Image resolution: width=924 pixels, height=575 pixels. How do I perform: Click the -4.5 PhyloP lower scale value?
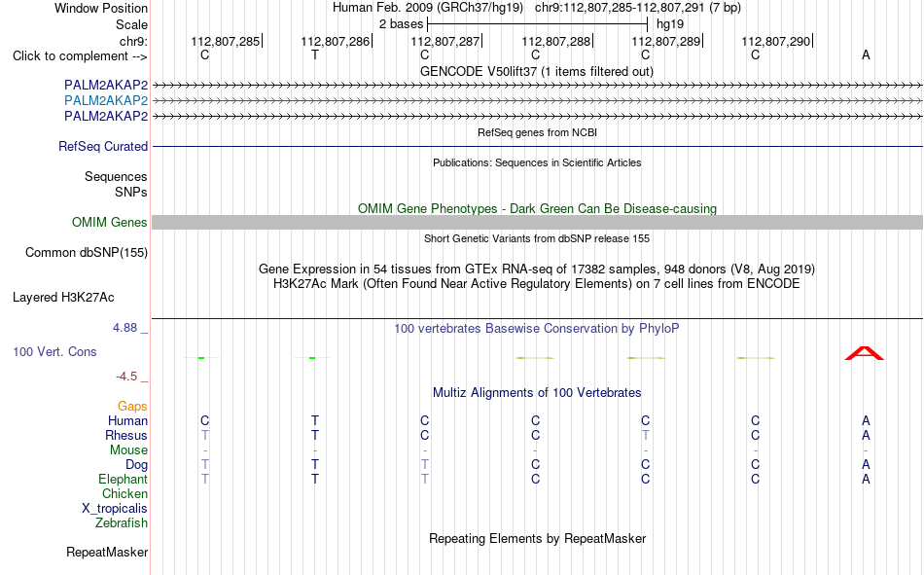point(126,377)
